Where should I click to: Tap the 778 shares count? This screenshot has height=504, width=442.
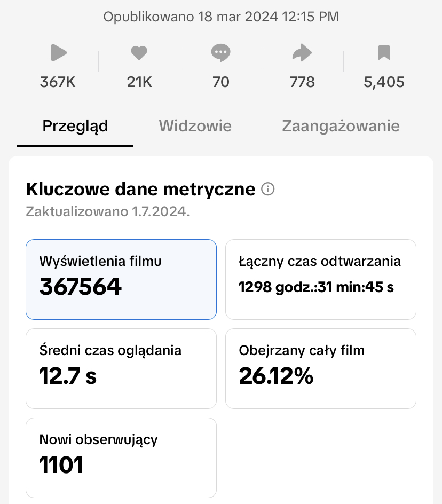[302, 82]
